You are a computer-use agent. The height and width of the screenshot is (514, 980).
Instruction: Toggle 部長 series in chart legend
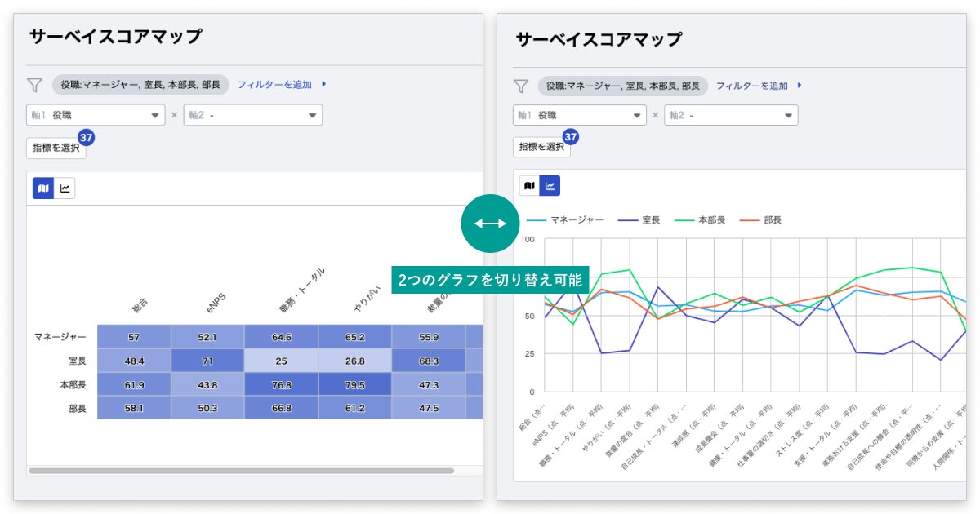pos(760,220)
